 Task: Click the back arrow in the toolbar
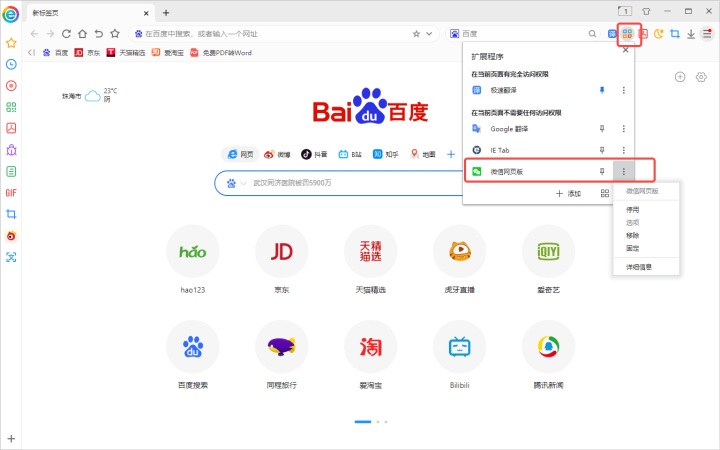(x=34, y=34)
